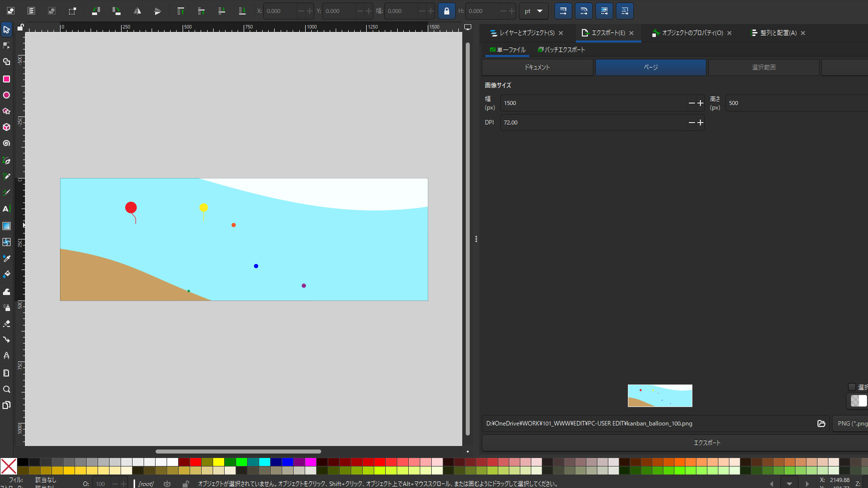Screen dimensions: 868x488
Task: Tick the checkbox above the export background swatch
Action: click(851, 387)
